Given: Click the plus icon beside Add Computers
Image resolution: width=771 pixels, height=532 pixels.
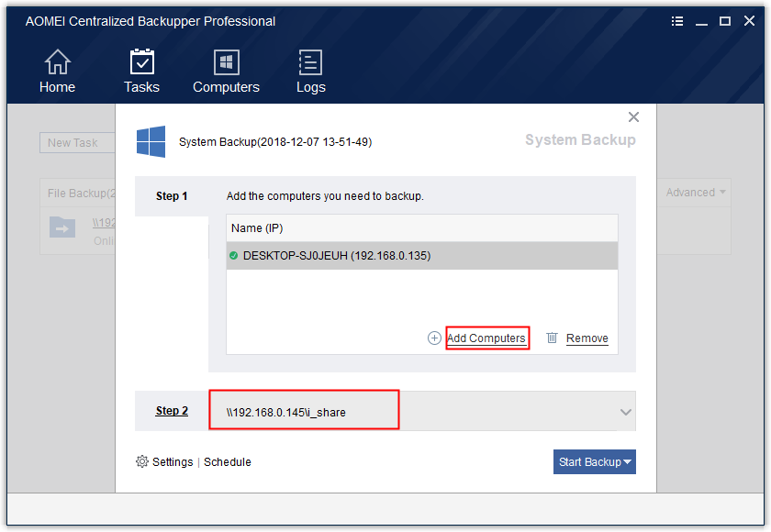Looking at the screenshot, I should coord(434,338).
